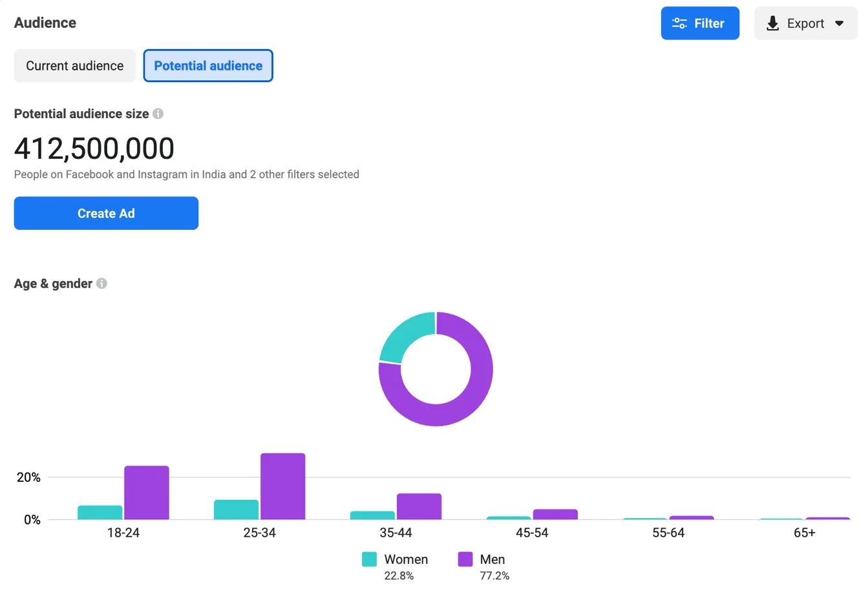Viewport: 868px width, 611px height.
Task: Click the Filter button label
Action: [709, 23]
